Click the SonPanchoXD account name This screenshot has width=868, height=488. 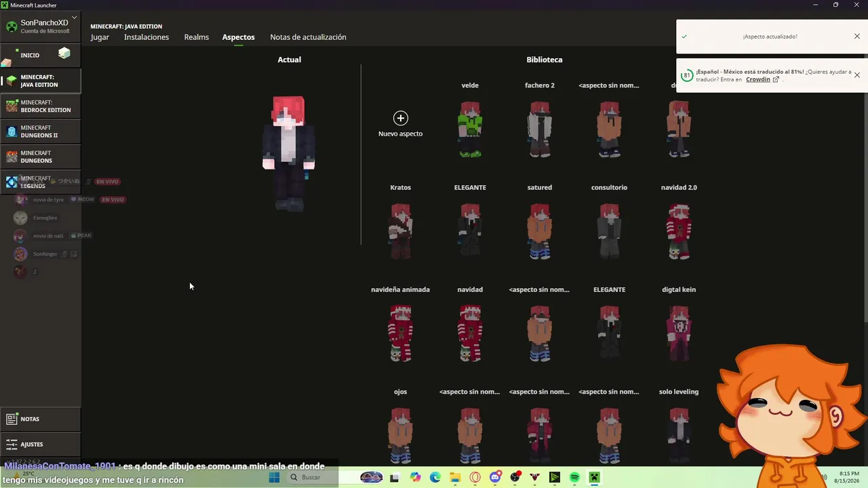(x=44, y=22)
